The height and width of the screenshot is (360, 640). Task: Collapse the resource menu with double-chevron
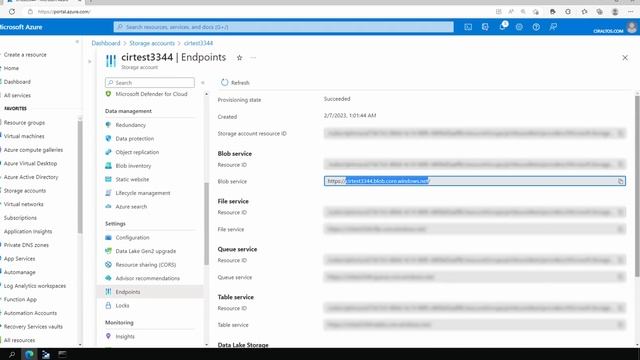[x=203, y=83]
